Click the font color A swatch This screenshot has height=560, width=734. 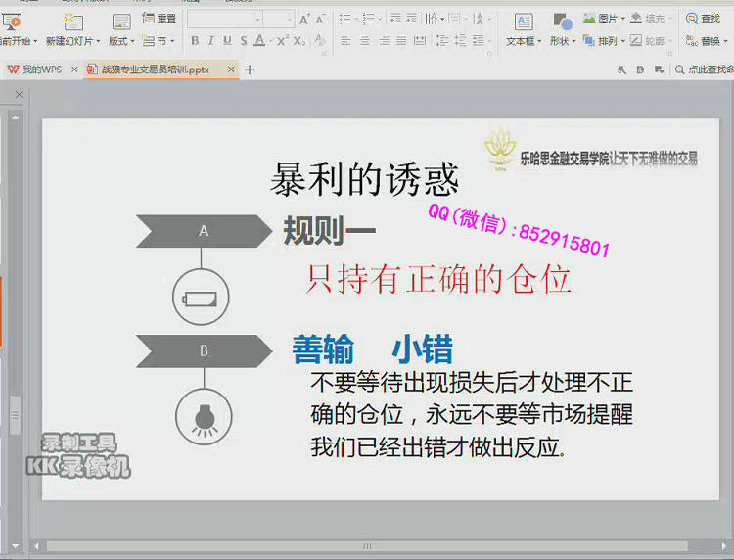[259, 41]
